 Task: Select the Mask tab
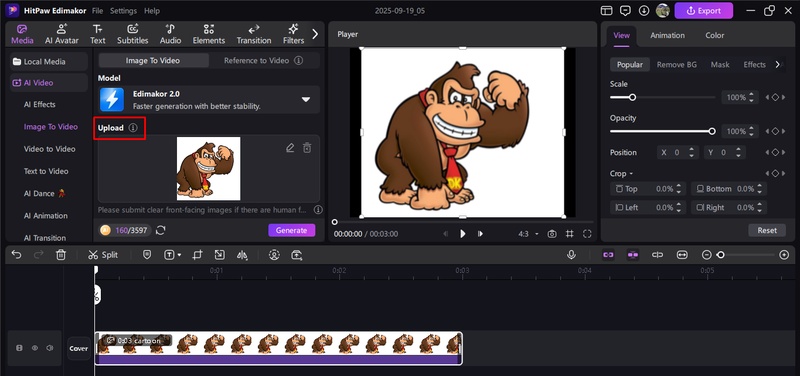[720, 65]
